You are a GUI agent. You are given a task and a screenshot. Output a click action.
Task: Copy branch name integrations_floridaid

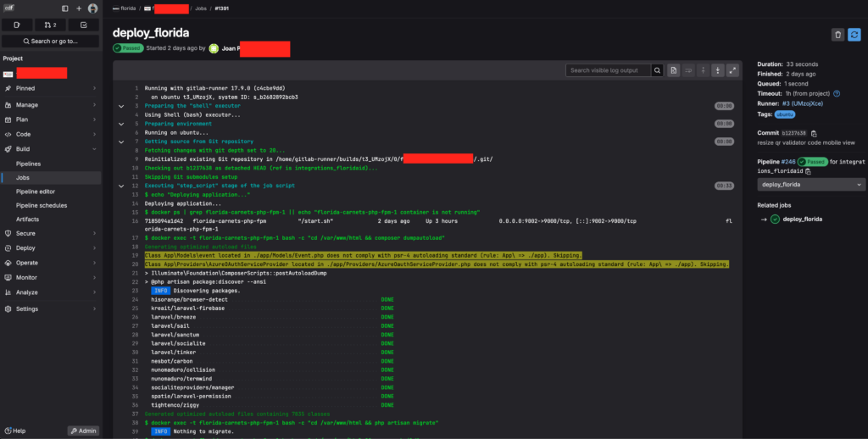808,171
